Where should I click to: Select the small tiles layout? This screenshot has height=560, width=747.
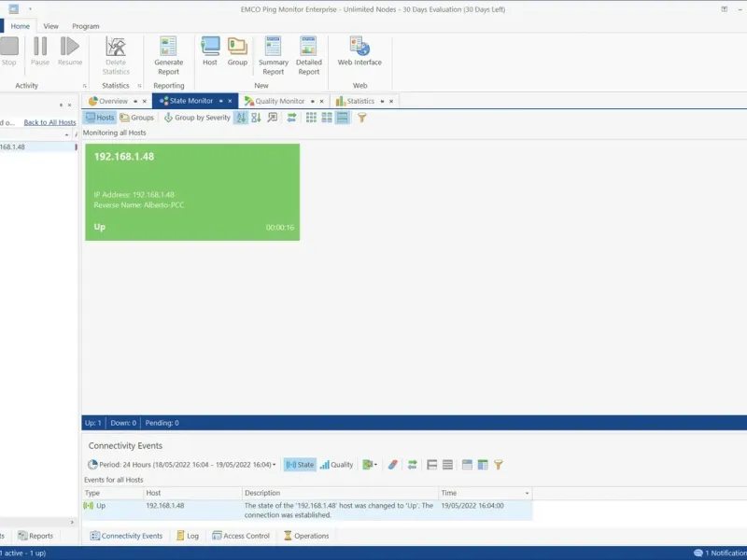311,118
